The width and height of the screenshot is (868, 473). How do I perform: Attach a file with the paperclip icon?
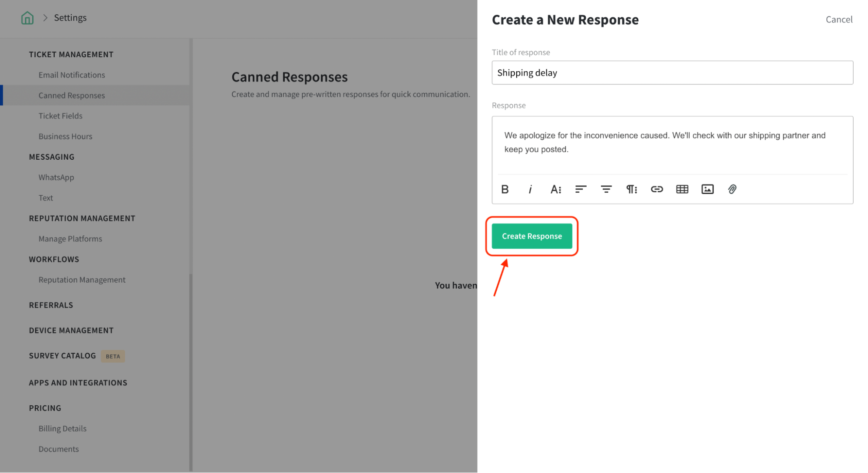click(x=732, y=189)
